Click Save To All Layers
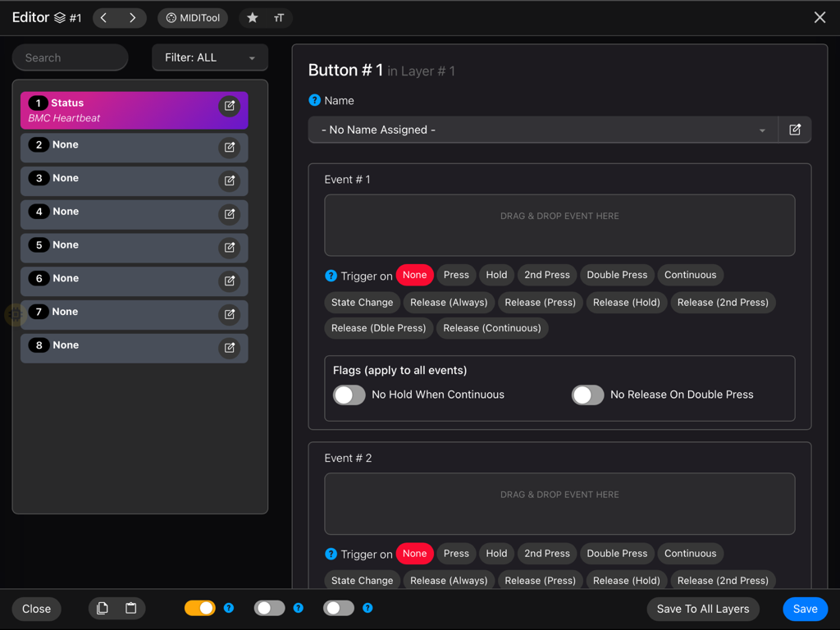Image resolution: width=840 pixels, height=630 pixels. coord(702,609)
